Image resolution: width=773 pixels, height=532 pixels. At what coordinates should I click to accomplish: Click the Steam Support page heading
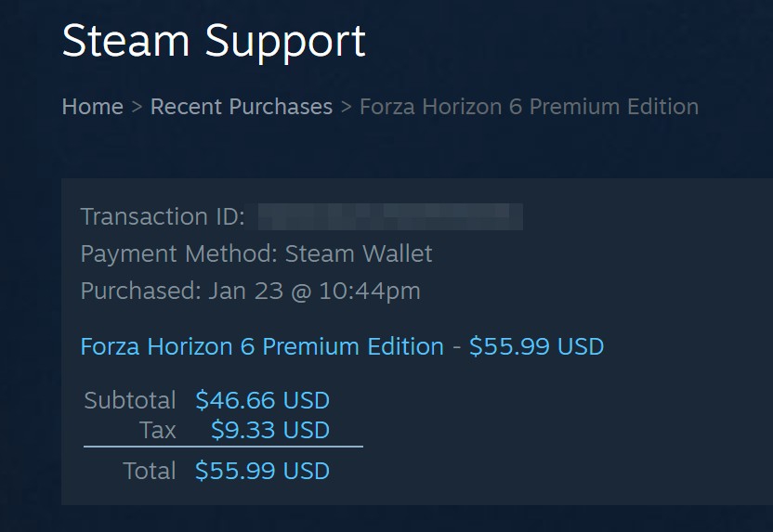tap(214, 42)
